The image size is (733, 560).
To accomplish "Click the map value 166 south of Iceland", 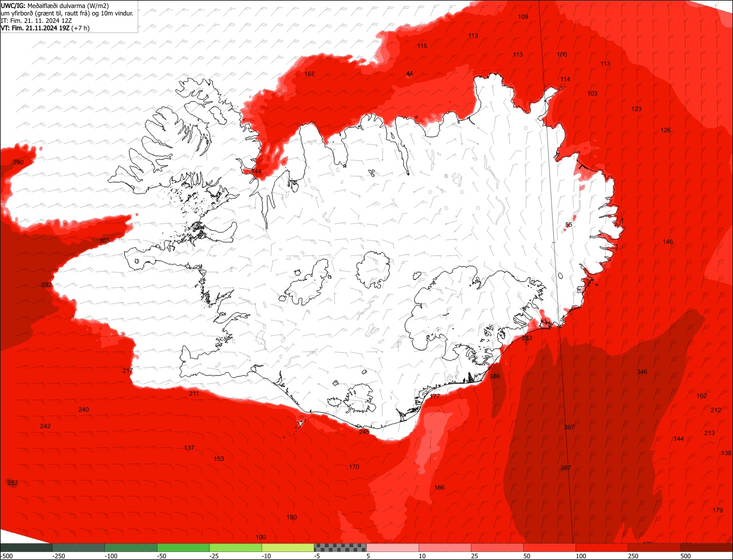I will pos(439,487).
